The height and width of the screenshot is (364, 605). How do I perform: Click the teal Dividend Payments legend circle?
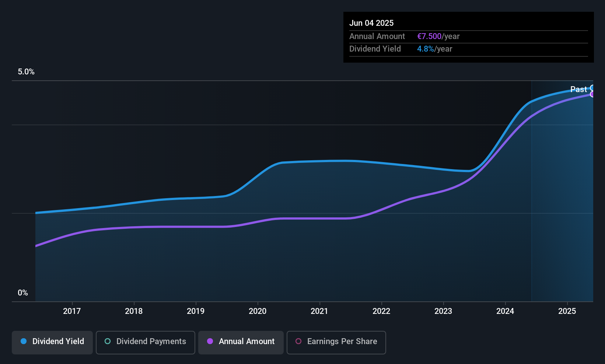[108, 341]
